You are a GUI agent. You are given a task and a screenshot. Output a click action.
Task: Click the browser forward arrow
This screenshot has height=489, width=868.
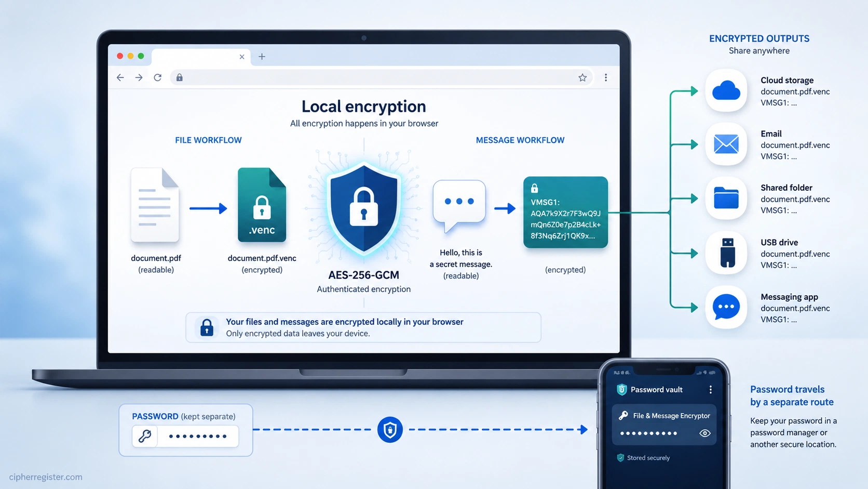[x=139, y=77]
